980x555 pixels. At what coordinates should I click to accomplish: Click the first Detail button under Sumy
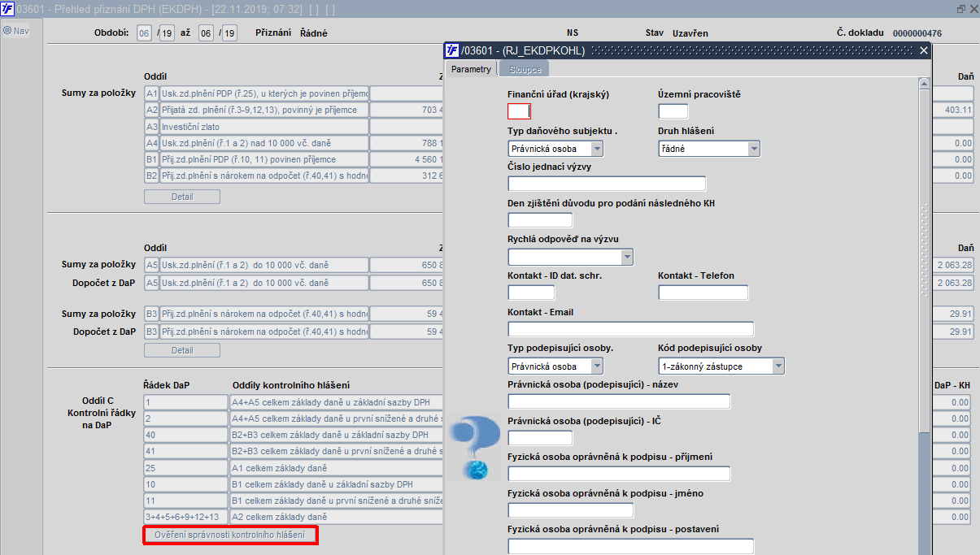tap(182, 196)
